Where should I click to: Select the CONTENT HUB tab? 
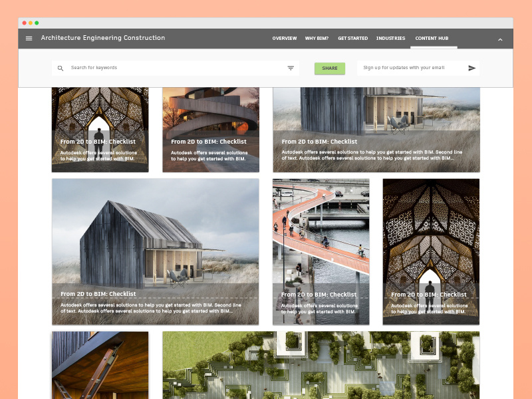coord(432,39)
